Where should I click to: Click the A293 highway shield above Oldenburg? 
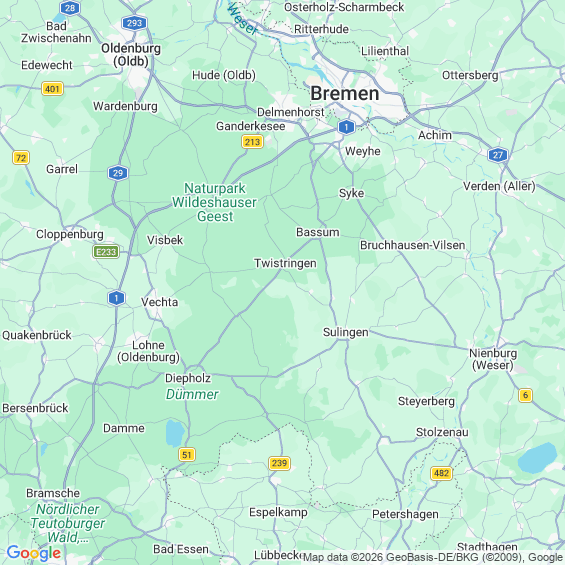tap(134, 23)
